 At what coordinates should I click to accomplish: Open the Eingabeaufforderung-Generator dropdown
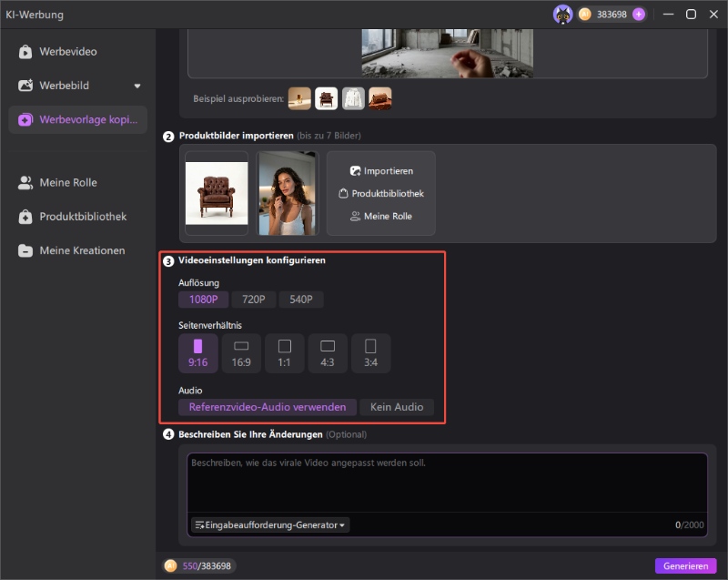point(270,525)
